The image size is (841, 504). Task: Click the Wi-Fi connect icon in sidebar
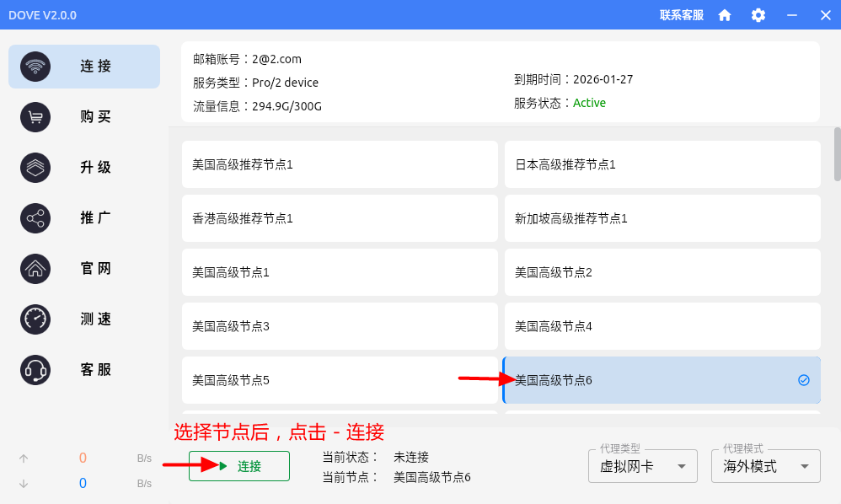click(x=35, y=67)
